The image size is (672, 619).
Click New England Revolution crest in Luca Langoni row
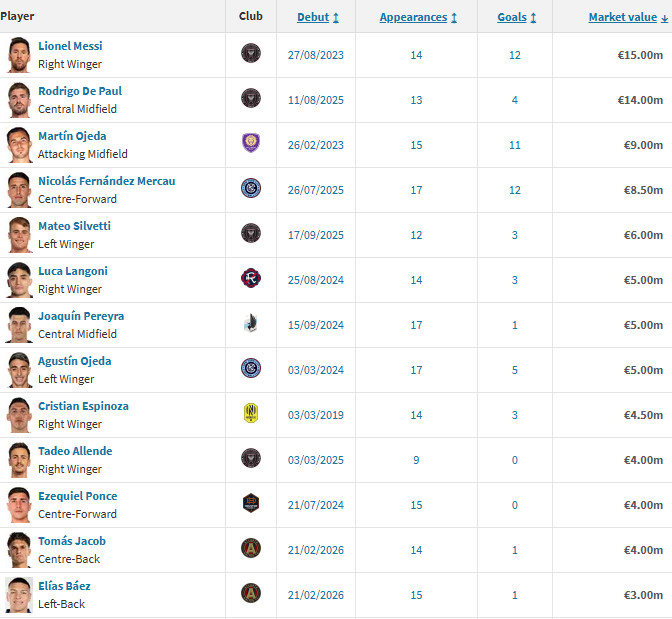[251, 278]
